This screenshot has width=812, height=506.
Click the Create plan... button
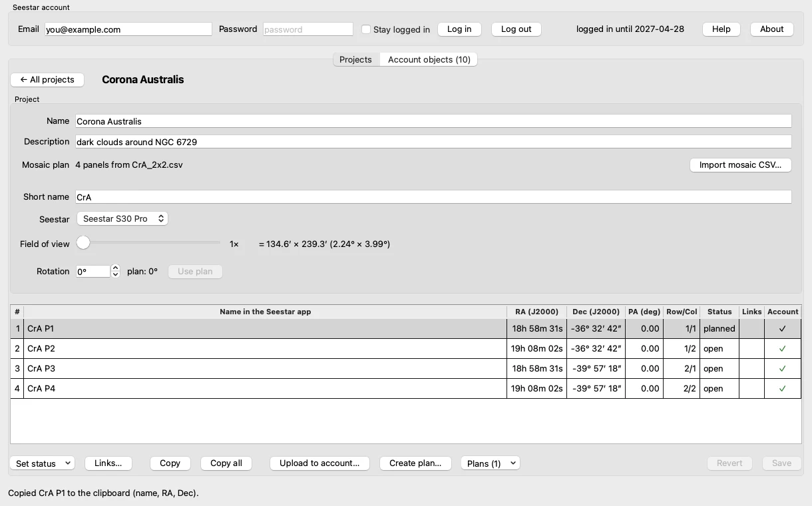click(415, 463)
